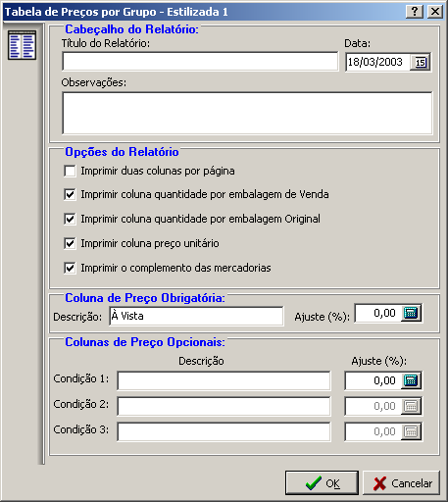Click the disabled Condição 3 calculator icon

click(x=411, y=431)
